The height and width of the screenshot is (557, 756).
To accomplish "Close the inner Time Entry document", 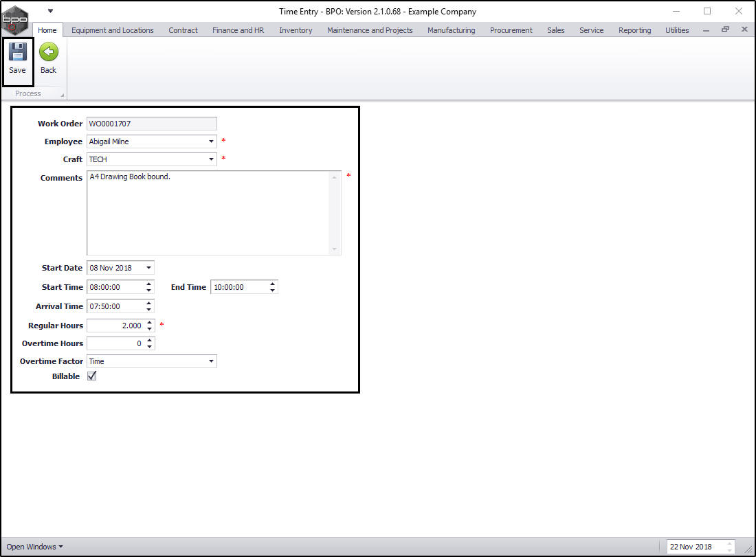I will coord(744,30).
